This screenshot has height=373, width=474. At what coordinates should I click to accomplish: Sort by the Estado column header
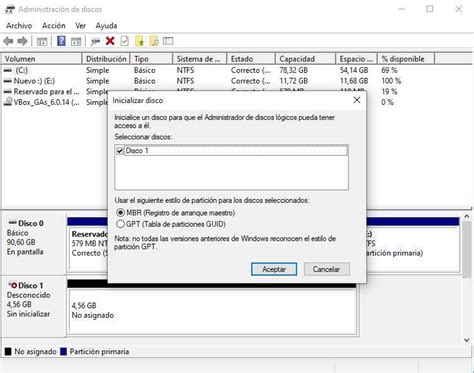tap(251, 59)
